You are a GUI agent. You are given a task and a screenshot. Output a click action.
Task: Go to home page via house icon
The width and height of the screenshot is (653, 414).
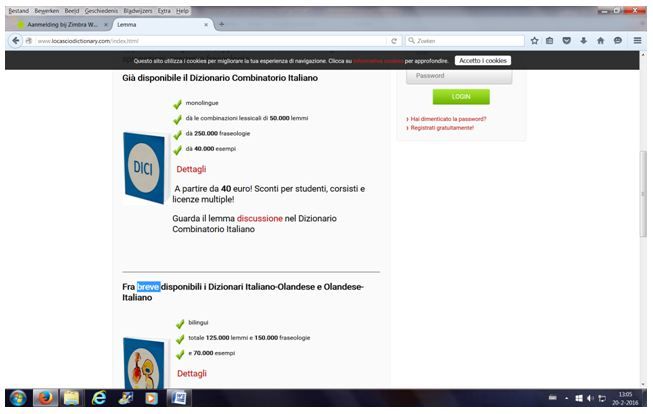pyautogui.click(x=601, y=40)
